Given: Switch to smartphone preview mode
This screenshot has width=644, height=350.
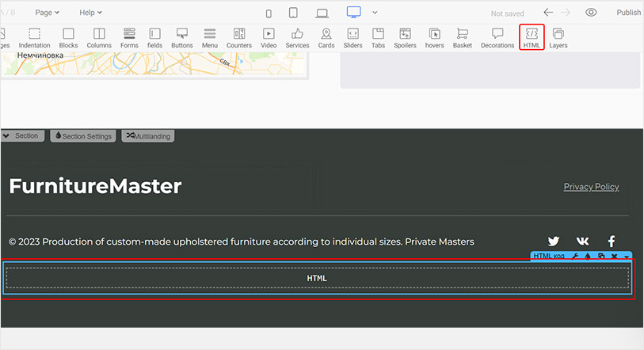Looking at the screenshot, I should point(269,13).
